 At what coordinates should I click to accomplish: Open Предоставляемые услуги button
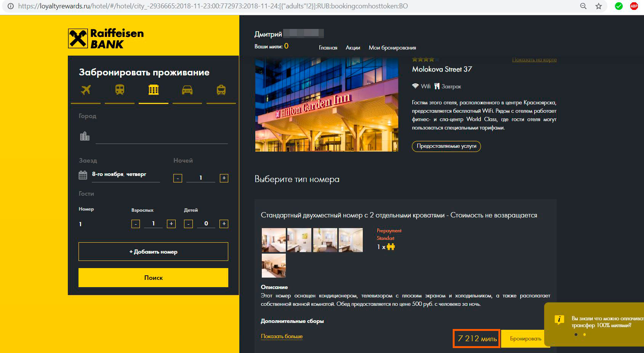tap(446, 146)
